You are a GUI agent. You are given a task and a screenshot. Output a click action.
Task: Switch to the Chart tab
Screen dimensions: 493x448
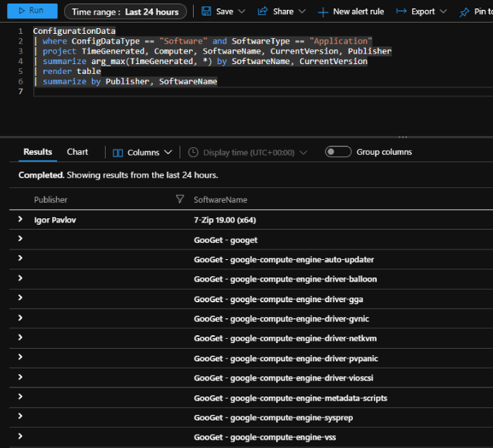[77, 151]
